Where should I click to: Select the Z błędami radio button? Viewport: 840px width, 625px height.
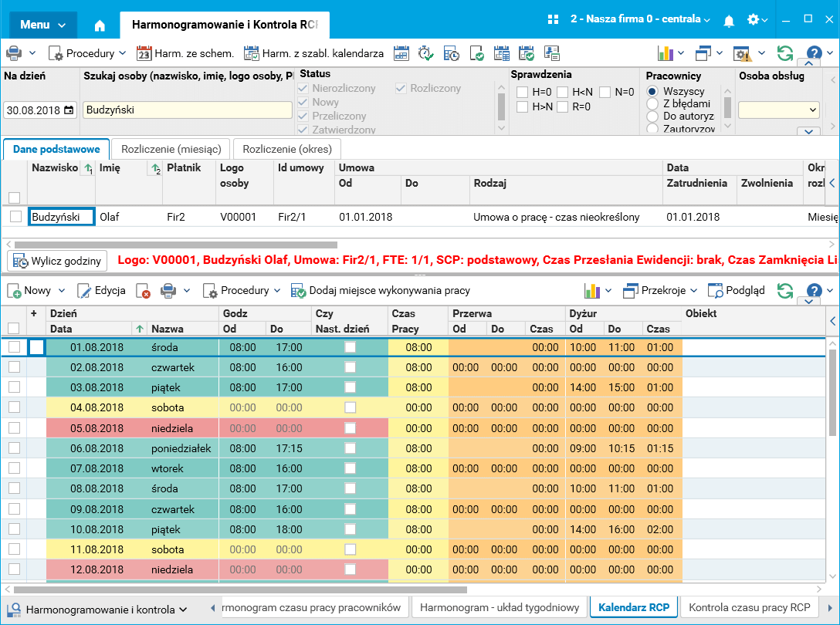point(652,103)
